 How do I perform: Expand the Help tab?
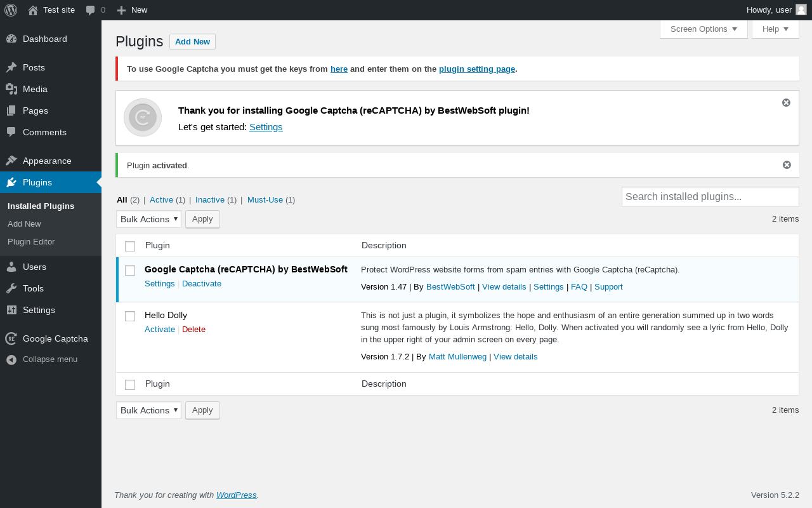point(775,29)
